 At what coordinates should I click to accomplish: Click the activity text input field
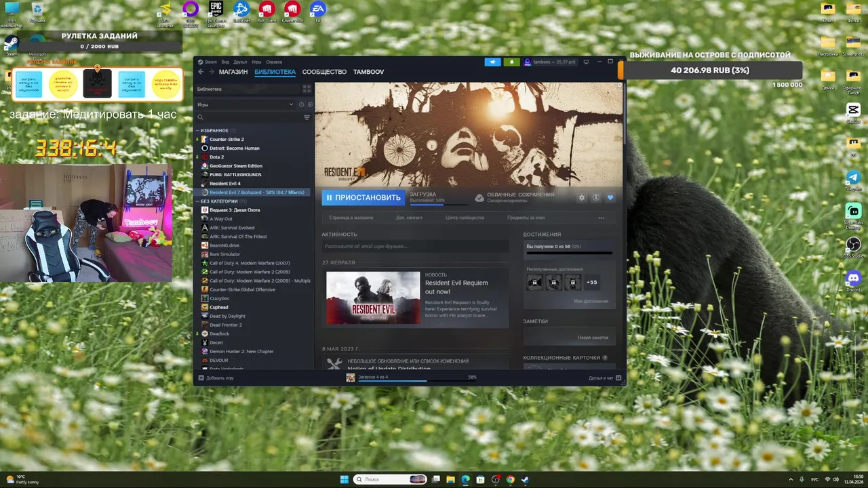click(x=415, y=246)
